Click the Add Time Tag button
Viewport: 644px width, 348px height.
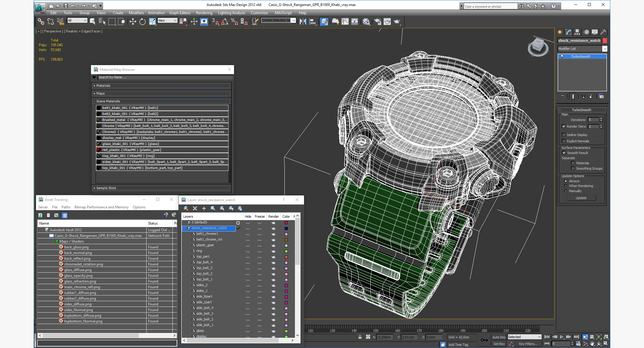(458, 345)
